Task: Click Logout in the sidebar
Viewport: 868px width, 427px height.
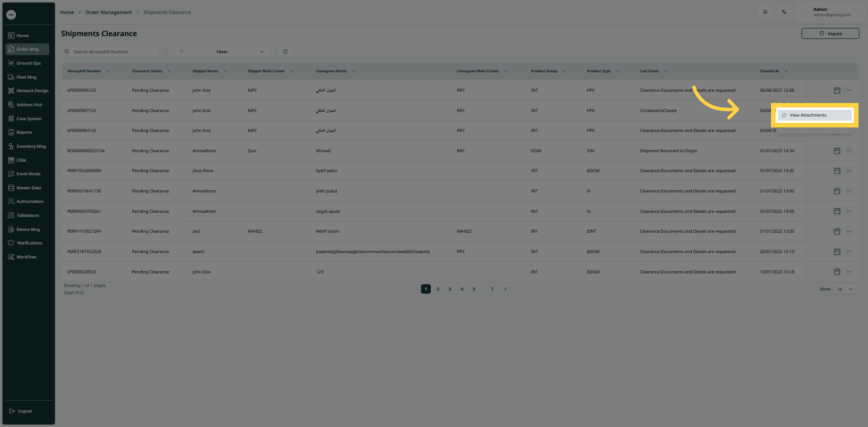Action: (21, 411)
